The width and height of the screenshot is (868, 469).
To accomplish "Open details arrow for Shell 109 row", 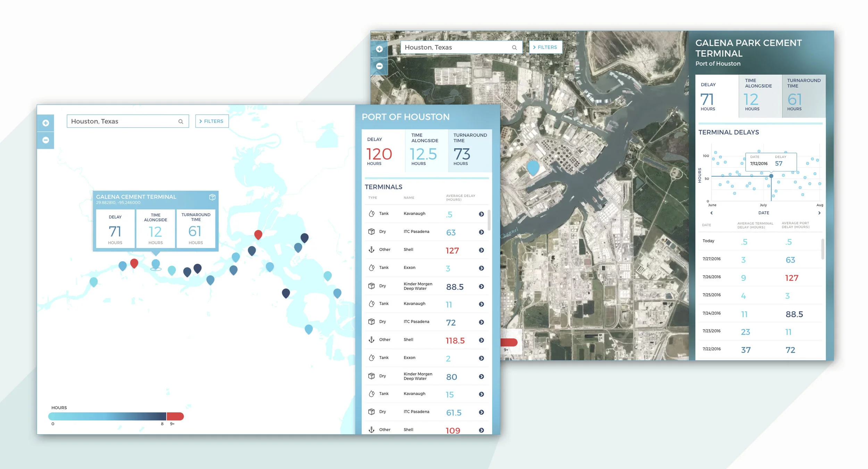I will 481,430.
